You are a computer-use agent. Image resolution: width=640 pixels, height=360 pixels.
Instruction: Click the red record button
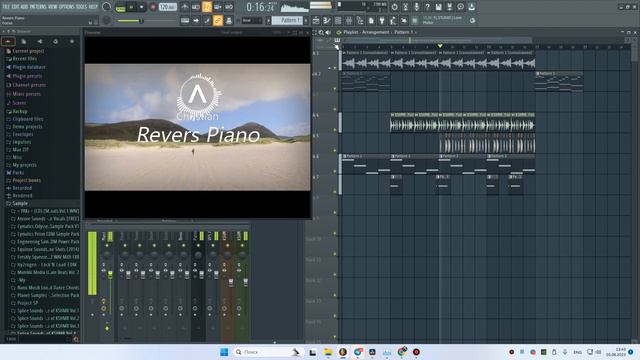(x=153, y=7)
